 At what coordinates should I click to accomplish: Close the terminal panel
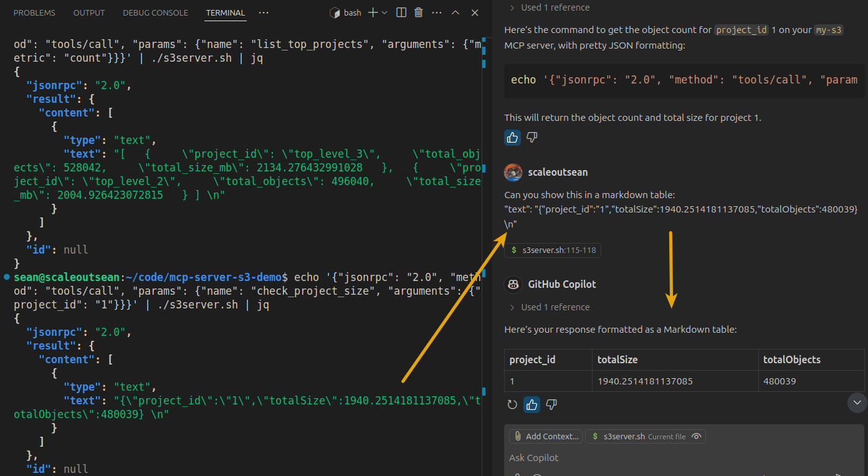tap(475, 12)
